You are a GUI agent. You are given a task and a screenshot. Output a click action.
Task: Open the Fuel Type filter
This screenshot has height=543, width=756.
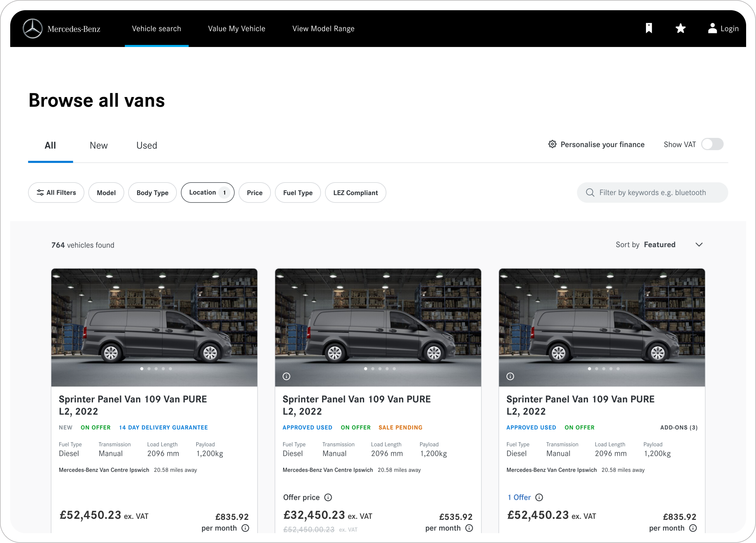point(298,193)
